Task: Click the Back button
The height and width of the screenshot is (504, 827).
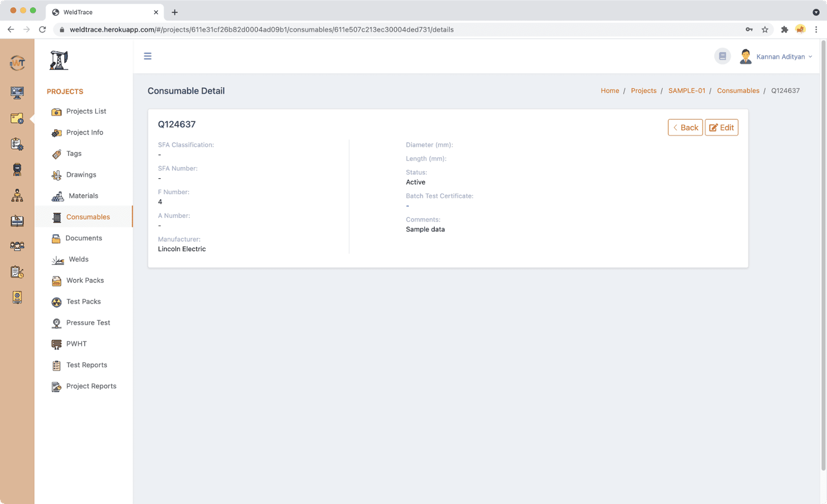Action: click(685, 128)
